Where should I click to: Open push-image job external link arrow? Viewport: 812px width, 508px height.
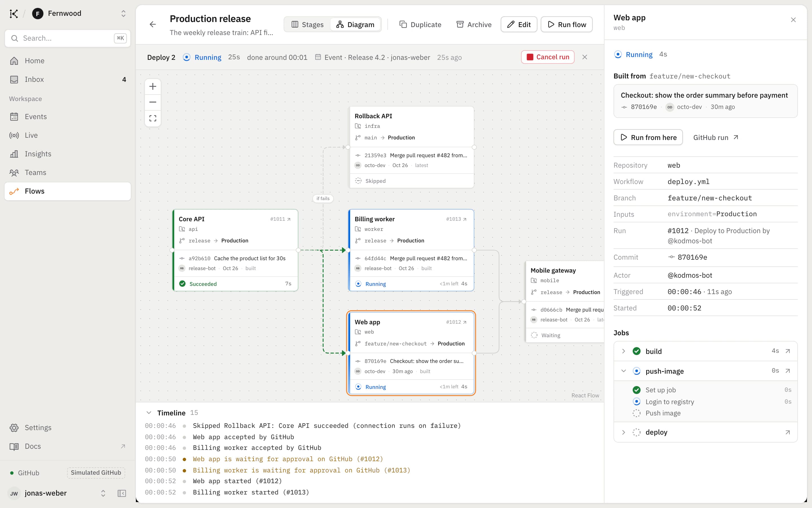[x=787, y=371]
